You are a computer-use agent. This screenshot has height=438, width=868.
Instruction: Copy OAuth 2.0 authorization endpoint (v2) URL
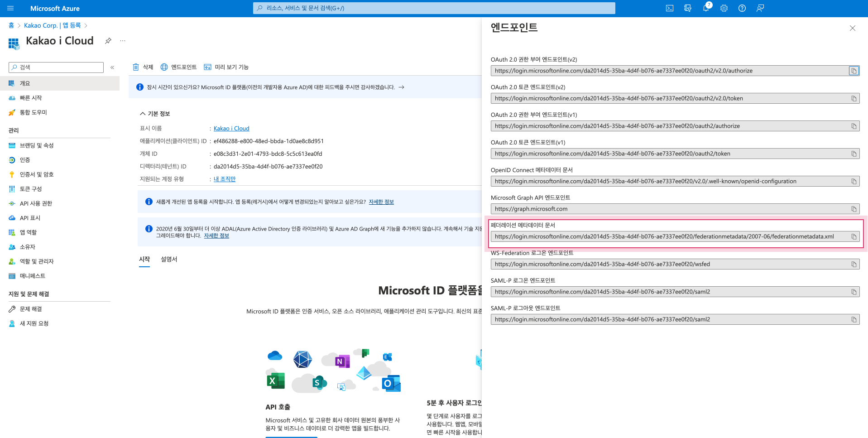pyautogui.click(x=854, y=71)
